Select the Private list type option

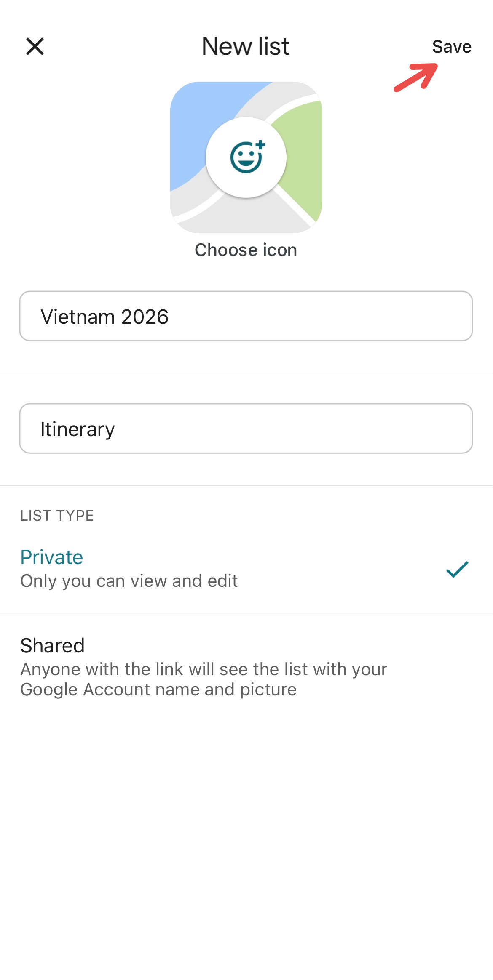click(x=246, y=569)
